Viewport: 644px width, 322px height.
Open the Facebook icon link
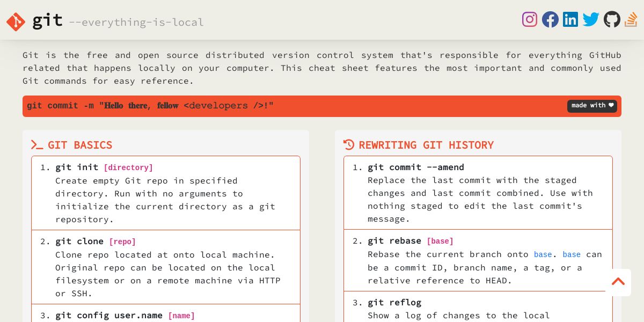point(550,19)
